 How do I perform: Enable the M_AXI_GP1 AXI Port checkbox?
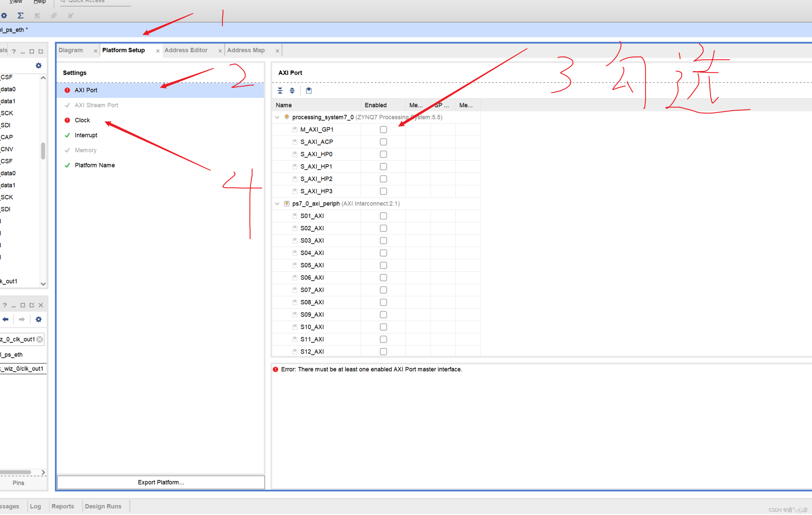pyautogui.click(x=382, y=129)
